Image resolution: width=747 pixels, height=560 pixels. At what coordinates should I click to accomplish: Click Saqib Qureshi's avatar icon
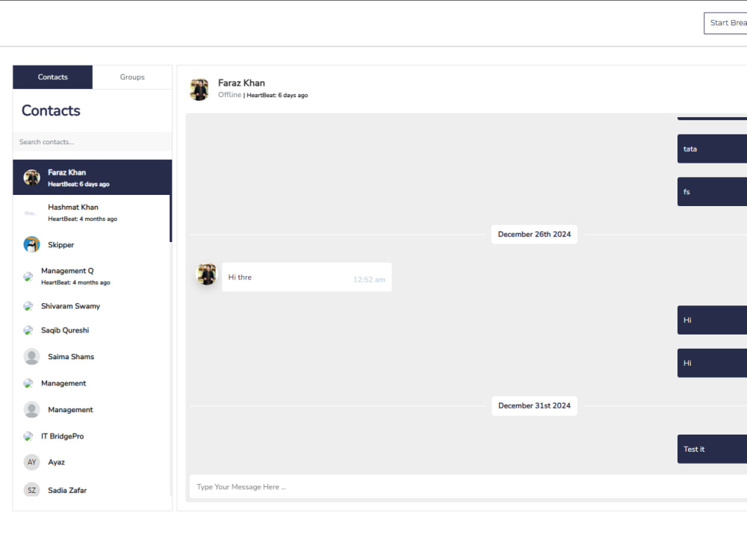[28, 331]
